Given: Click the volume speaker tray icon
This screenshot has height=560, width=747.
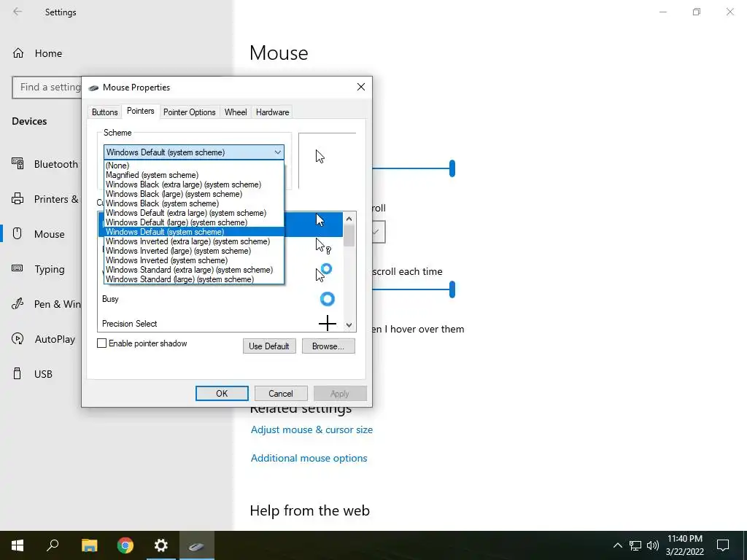Looking at the screenshot, I should [653, 545].
